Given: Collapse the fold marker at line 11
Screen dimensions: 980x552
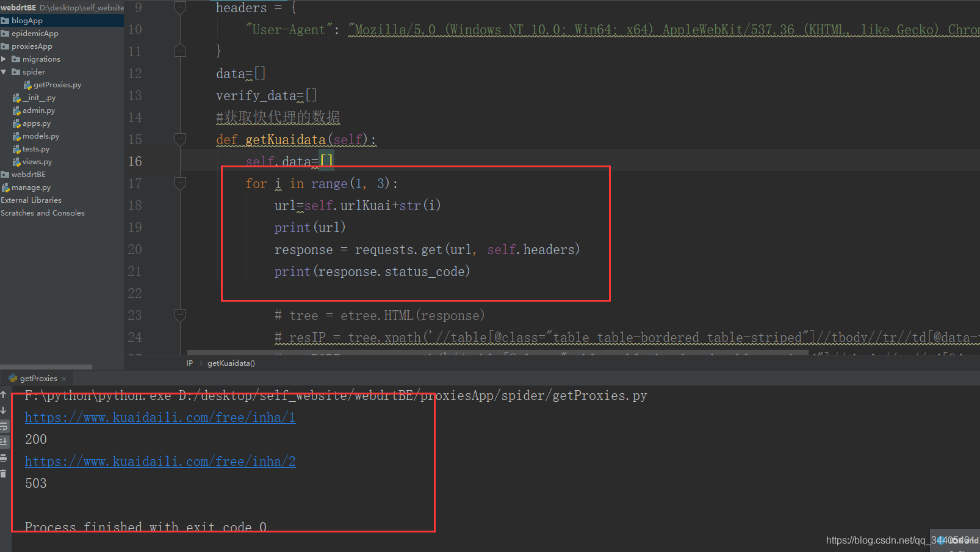Looking at the screenshot, I should [x=180, y=51].
